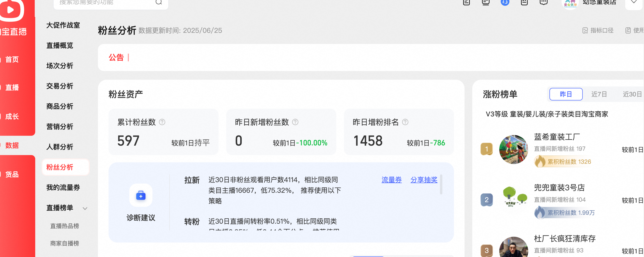
Task: Open 交易分析 menu item
Action: pos(60,86)
